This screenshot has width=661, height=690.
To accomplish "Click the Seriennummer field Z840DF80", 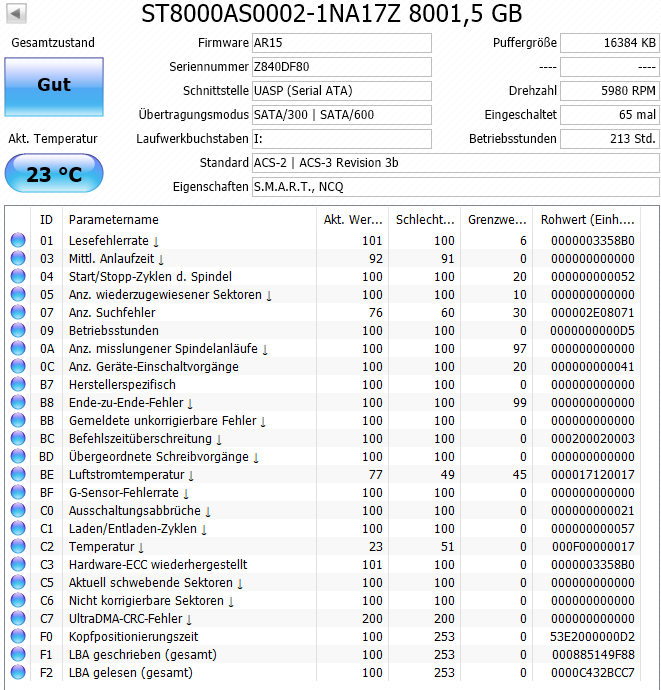I will (342, 67).
